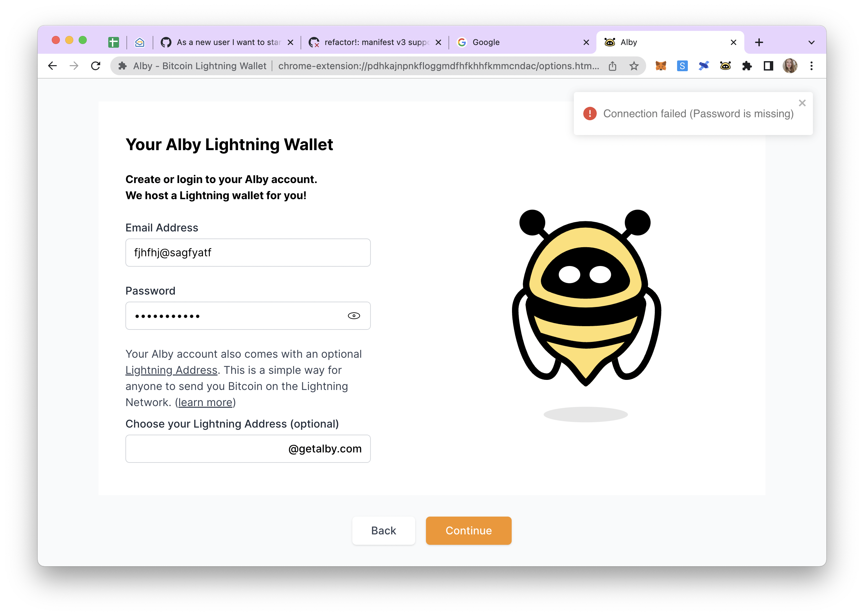Viewport: 864px width, 616px height.
Task: Expand the tab search chevron
Action: point(811,42)
